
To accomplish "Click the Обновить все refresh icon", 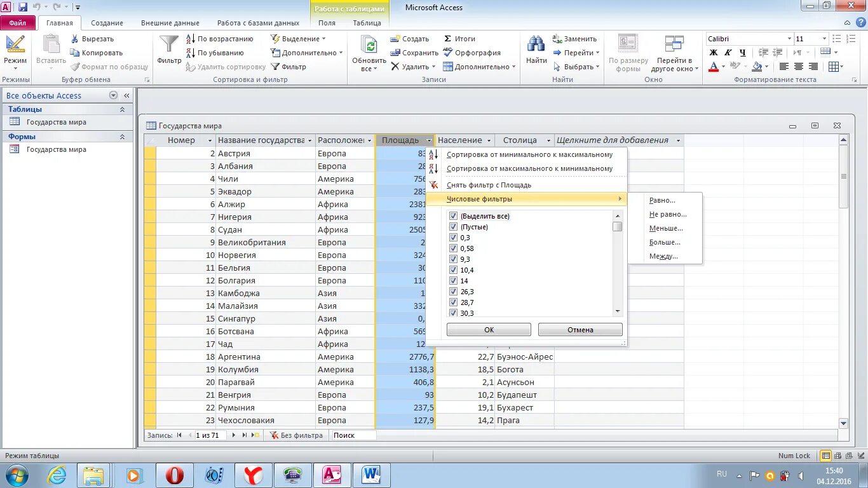I will click(369, 45).
